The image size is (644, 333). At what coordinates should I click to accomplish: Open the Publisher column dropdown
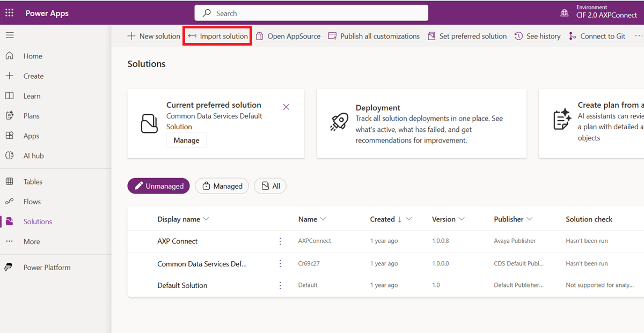530,219
